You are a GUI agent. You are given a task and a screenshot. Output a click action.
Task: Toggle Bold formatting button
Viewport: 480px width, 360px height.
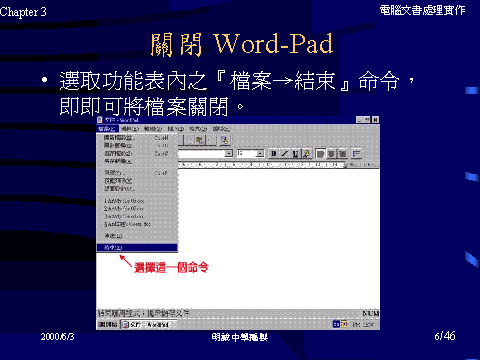[x=274, y=154]
